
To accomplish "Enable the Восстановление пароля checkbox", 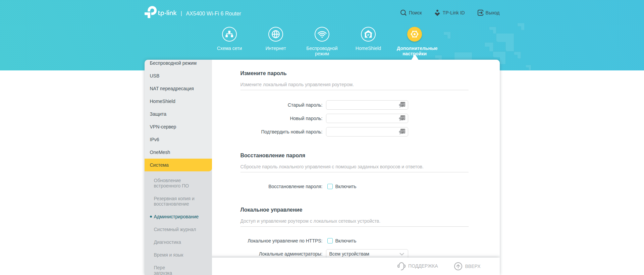I will pos(330,186).
